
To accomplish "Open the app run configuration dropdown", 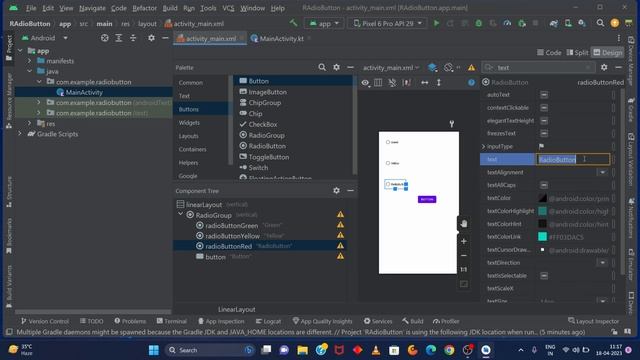I will point(324,23).
